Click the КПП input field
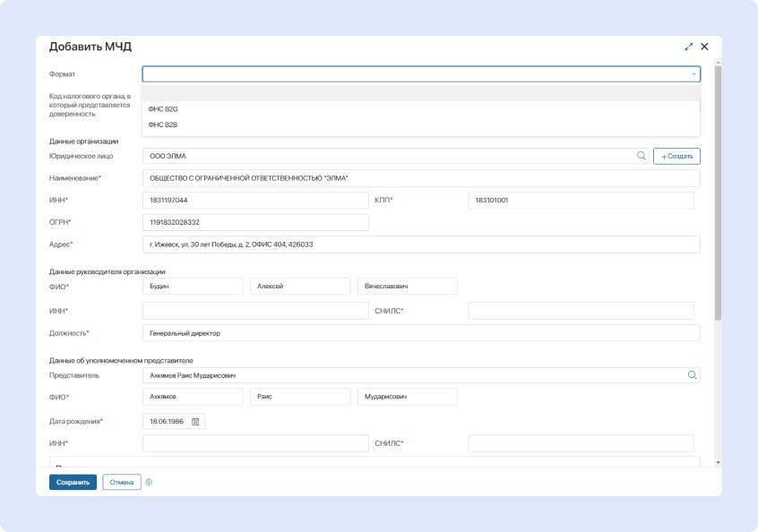Screen dimensions: 758x532 (581, 200)
